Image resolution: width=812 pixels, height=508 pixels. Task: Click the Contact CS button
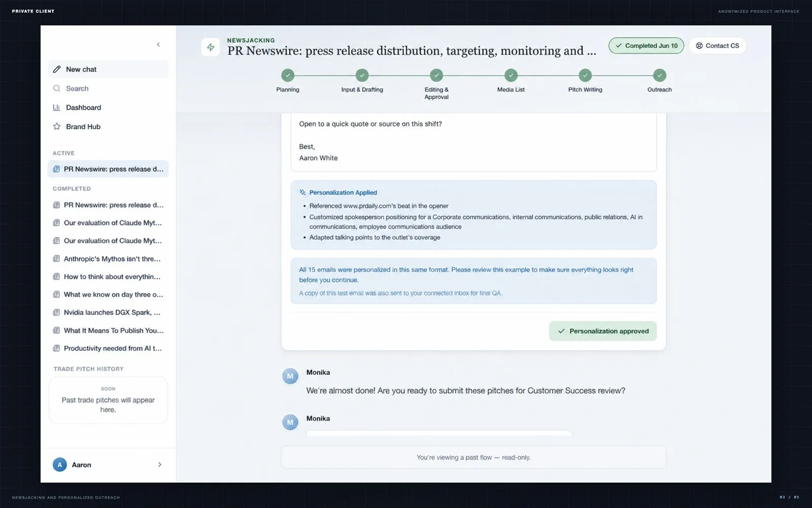(718, 46)
